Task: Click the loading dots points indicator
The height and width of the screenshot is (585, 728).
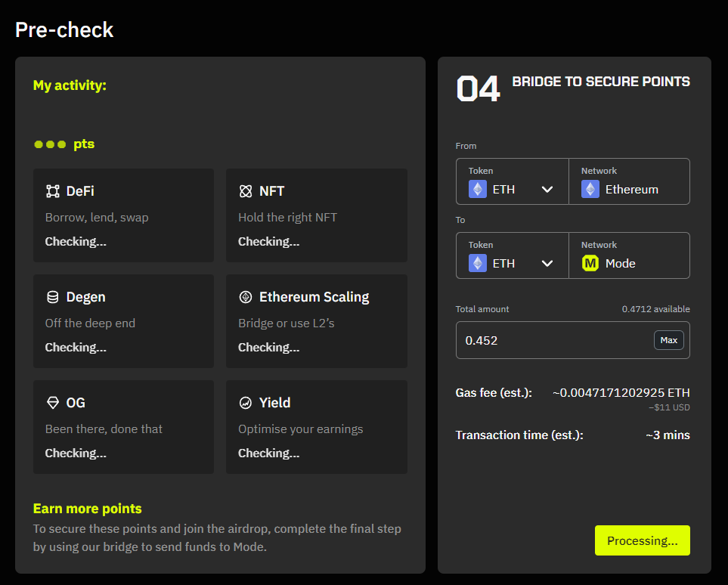Action: tap(50, 144)
